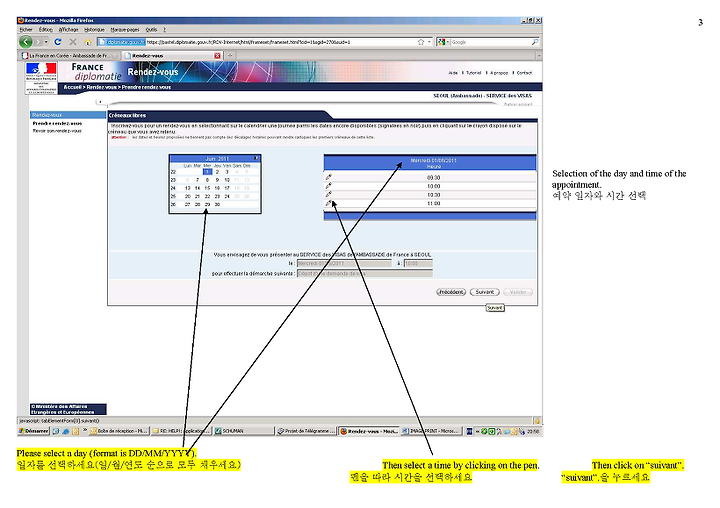
Task: Select date 30 in the June calendar
Action: point(217,205)
